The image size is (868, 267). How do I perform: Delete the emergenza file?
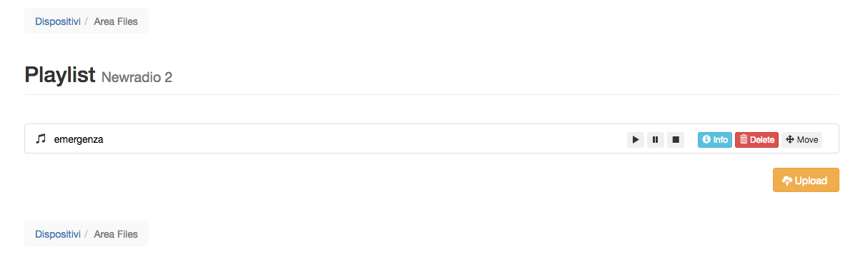coord(756,140)
